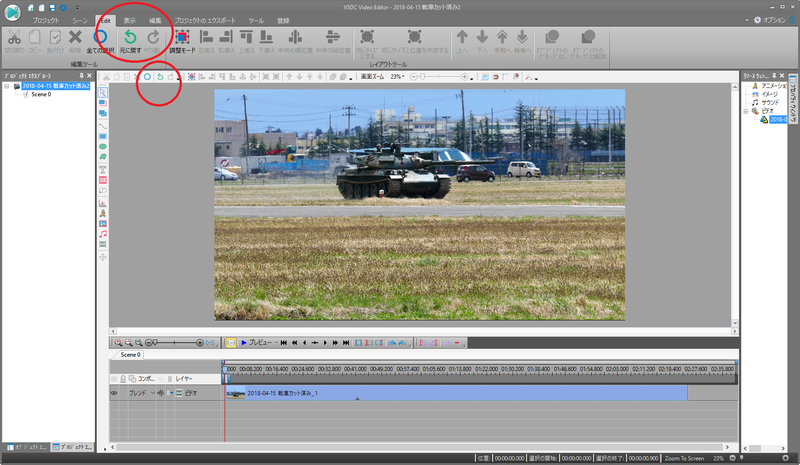Viewport: 800px width, 465px height.
Task: Collapse the project tree root node
Action: (x=7, y=86)
